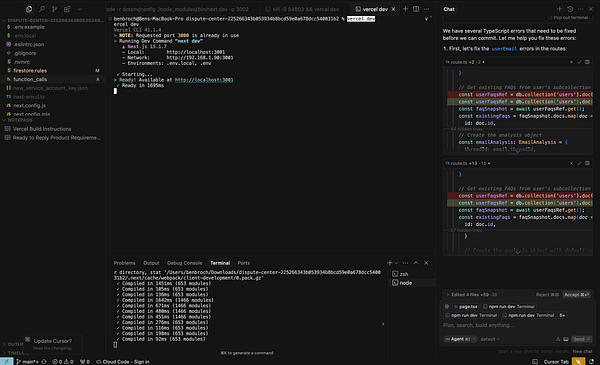Reject first route.ts diff with X
Screen dimensions: 600x365
(x=571, y=62)
